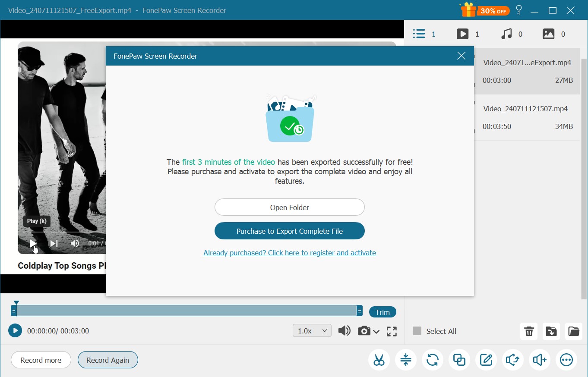
Task: Open the edit metadata pencil icon
Action: pyautogui.click(x=486, y=360)
